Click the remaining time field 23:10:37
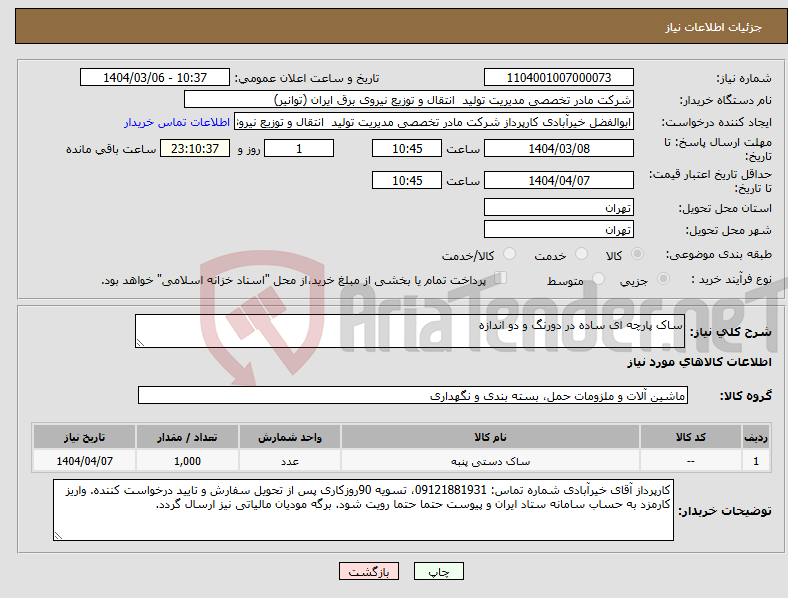 pos(195,148)
